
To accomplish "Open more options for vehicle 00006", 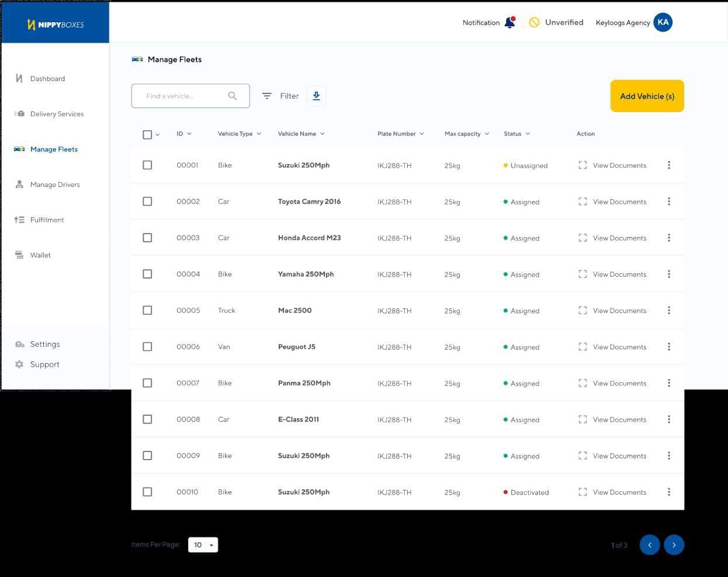I will pyautogui.click(x=669, y=347).
